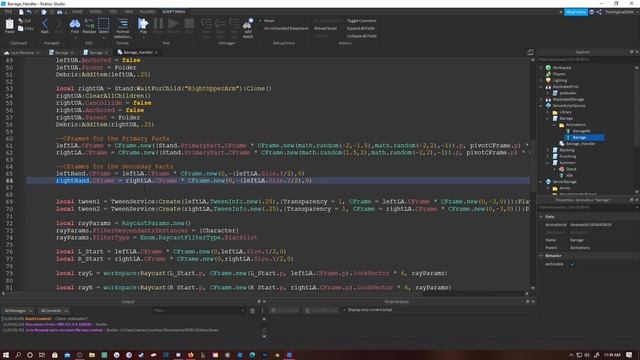The image size is (640, 360).
Task: Click the Add Watch icon
Action: click(x=248, y=28)
